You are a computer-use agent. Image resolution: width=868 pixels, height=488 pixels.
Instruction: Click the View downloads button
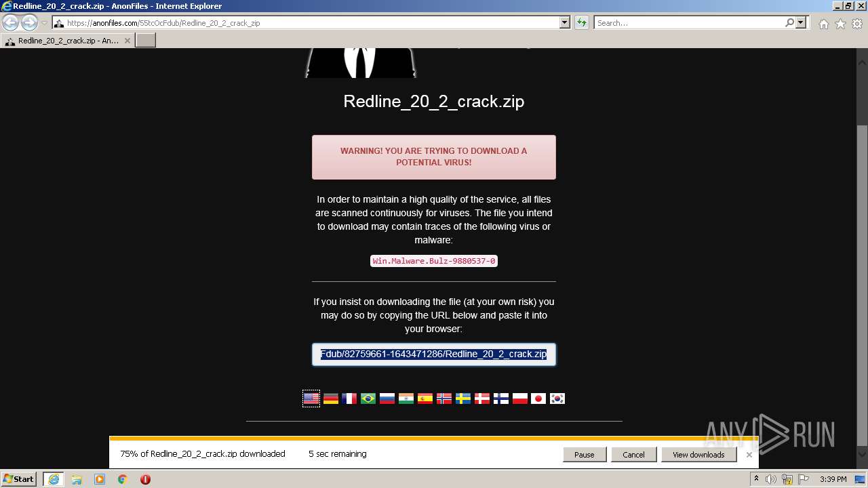coord(698,455)
